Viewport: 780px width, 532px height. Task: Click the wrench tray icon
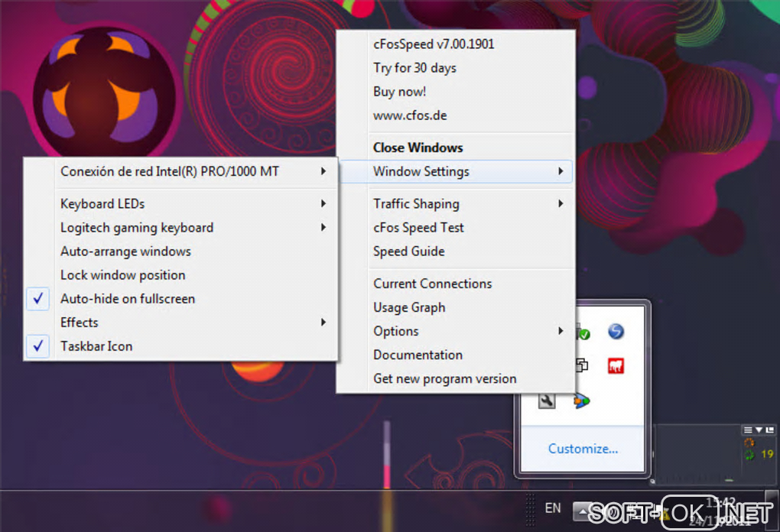click(x=547, y=401)
